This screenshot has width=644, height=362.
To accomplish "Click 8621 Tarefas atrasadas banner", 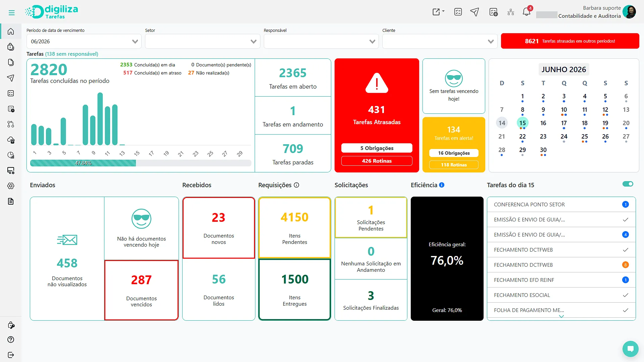I will (570, 41).
